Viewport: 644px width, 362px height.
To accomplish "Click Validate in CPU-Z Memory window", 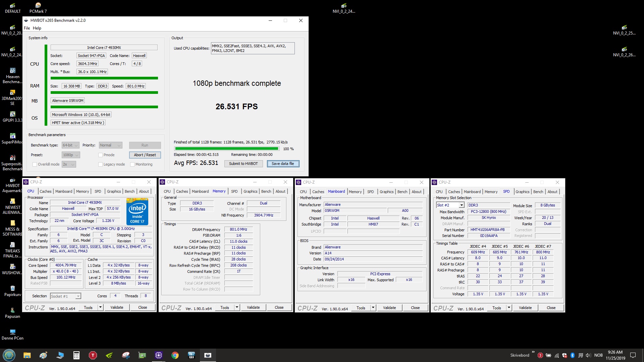I will coord(253,307).
